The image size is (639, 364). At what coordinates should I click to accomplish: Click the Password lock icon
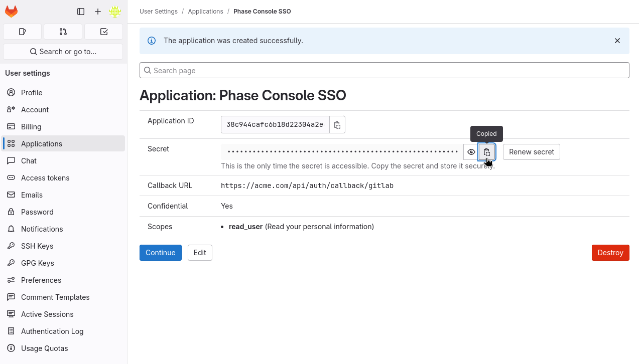[x=11, y=212]
